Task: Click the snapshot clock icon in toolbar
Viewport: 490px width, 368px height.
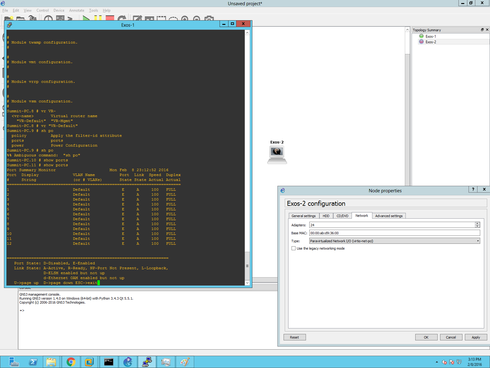Action: pyautogui.click(x=48, y=19)
